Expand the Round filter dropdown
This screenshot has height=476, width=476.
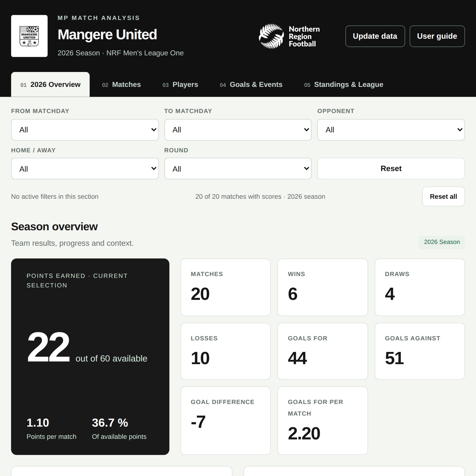pyautogui.click(x=238, y=169)
